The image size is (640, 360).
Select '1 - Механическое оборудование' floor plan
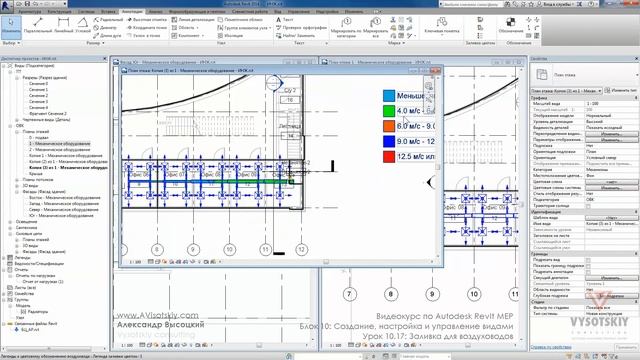click(60, 144)
